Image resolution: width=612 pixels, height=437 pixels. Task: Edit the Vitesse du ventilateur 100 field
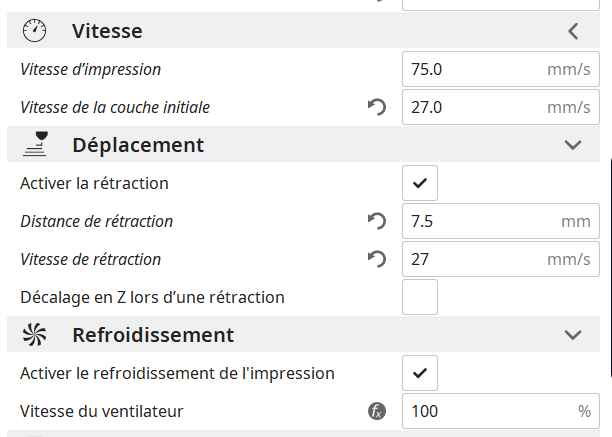501,411
